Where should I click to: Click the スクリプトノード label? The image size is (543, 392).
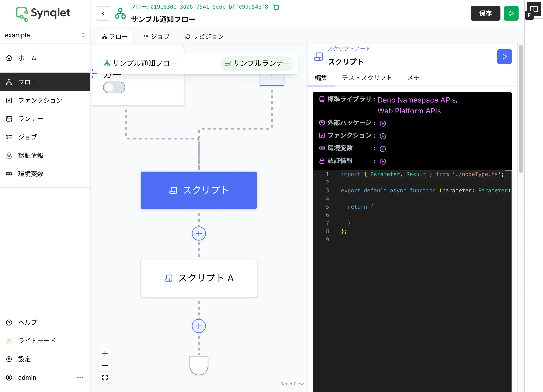(349, 49)
